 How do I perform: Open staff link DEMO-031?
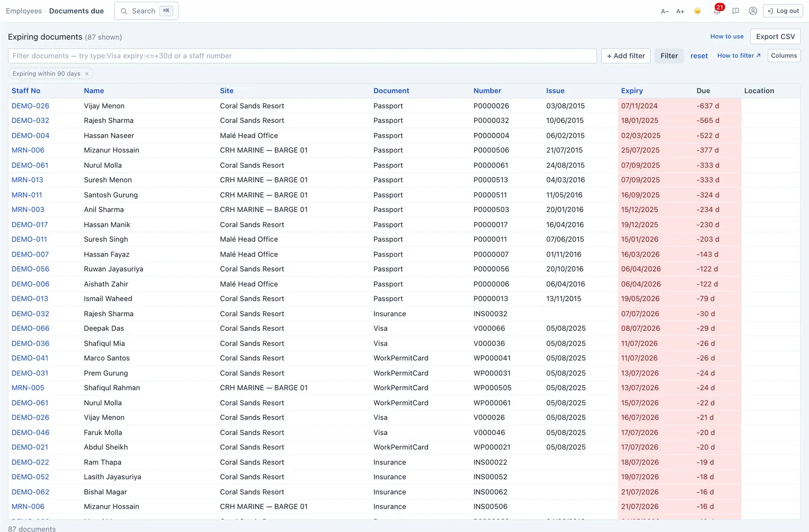coord(30,373)
